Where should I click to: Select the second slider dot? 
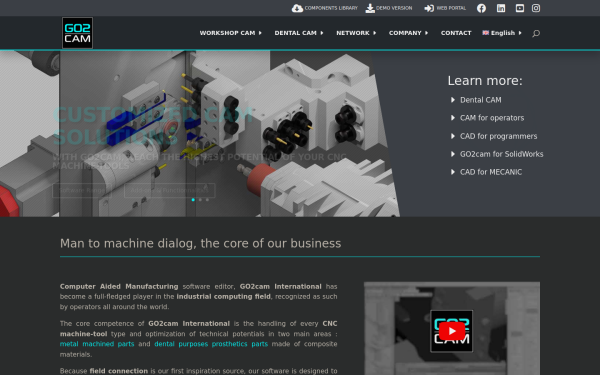pos(200,200)
